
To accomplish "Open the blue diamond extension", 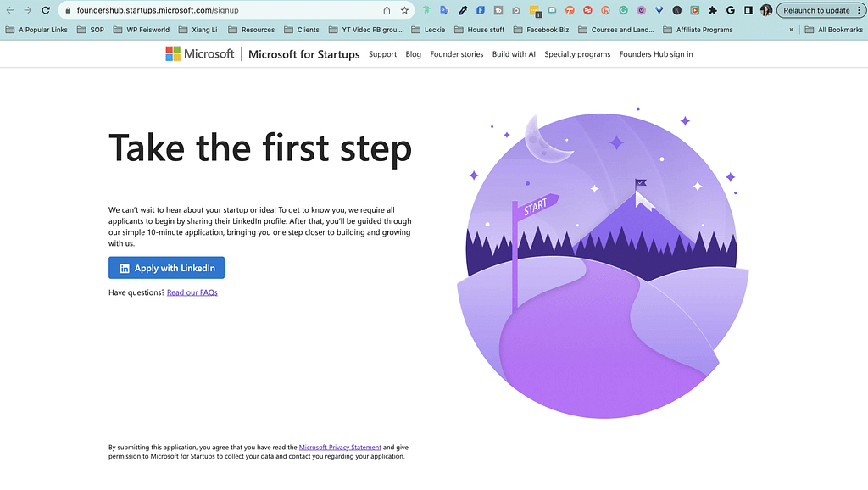I will point(659,10).
